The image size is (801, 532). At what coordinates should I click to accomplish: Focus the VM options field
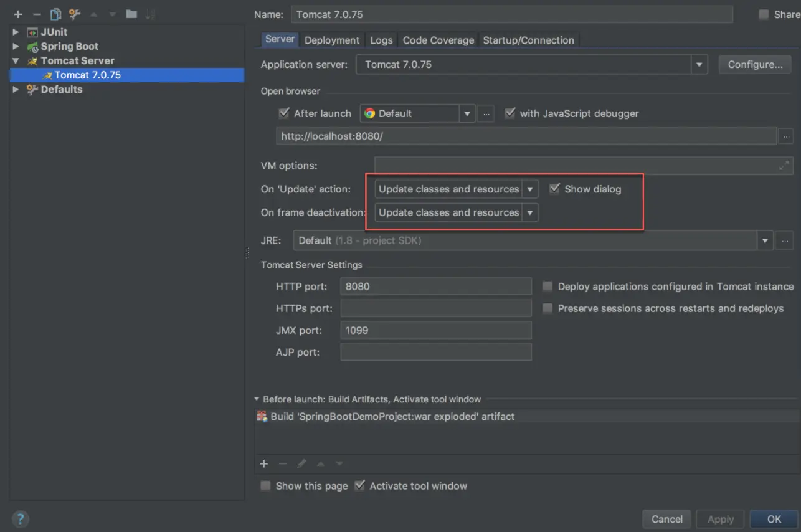click(x=584, y=166)
